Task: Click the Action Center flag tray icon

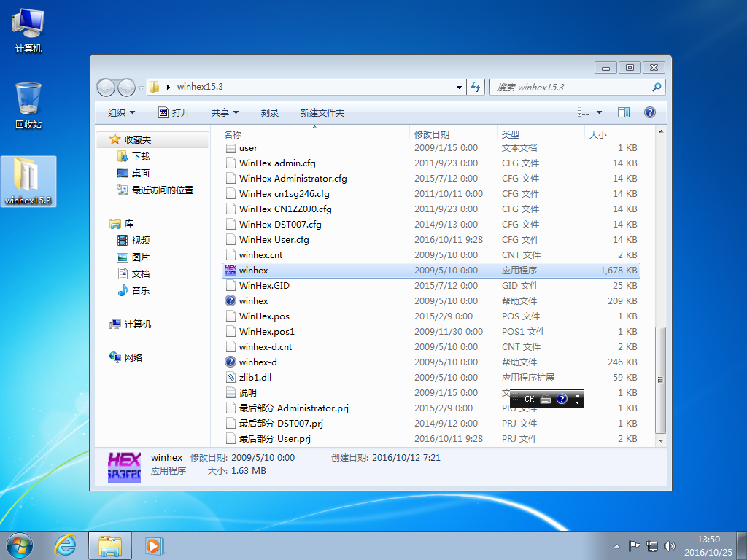Action: click(x=634, y=546)
